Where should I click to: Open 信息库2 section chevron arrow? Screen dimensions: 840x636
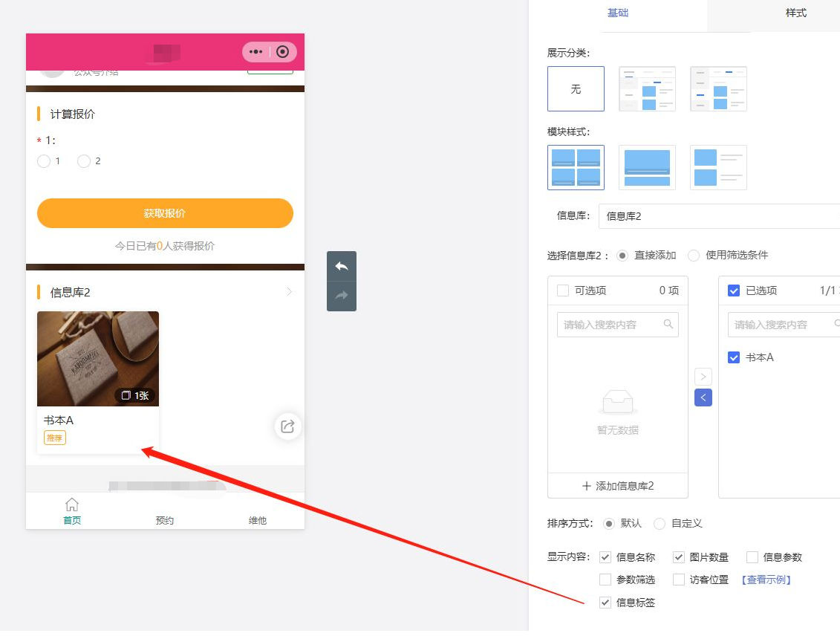pos(290,292)
